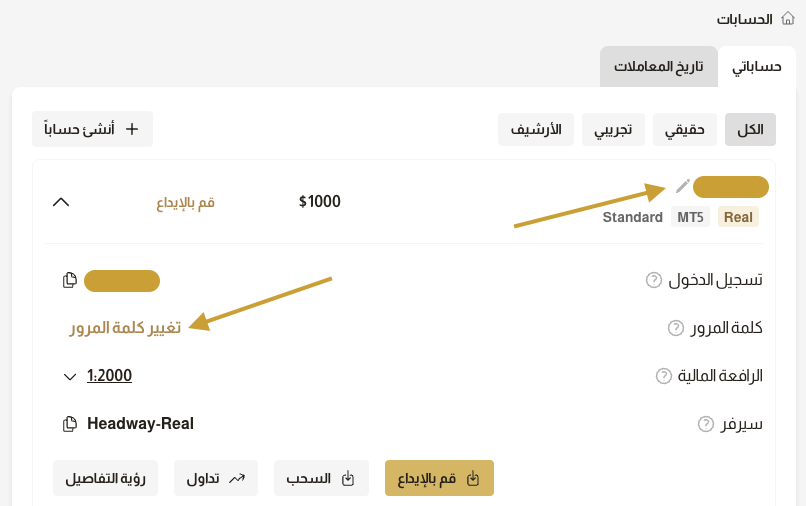
Task: Click the السحب withdraw button
Action: coord(322,478)
